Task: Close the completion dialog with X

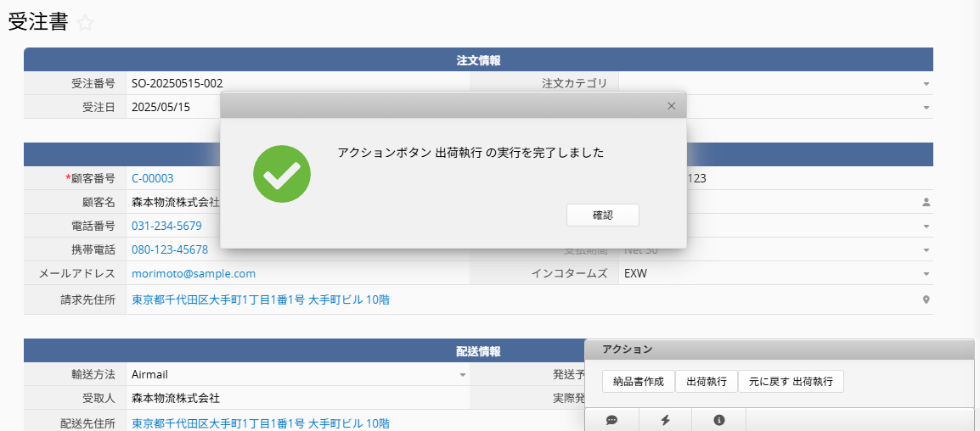Action: [x=671, y=105]
